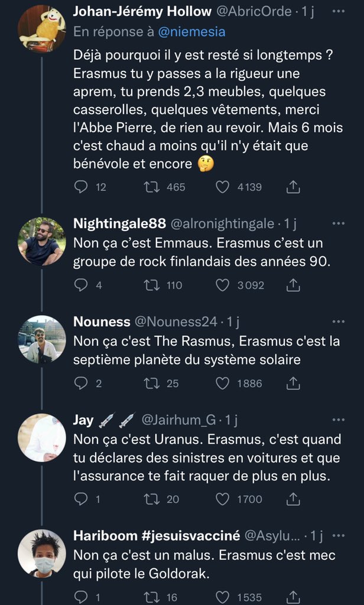Open Hariboom's profile picture
This screenshot has height=605, width=364.
[41, 554]
